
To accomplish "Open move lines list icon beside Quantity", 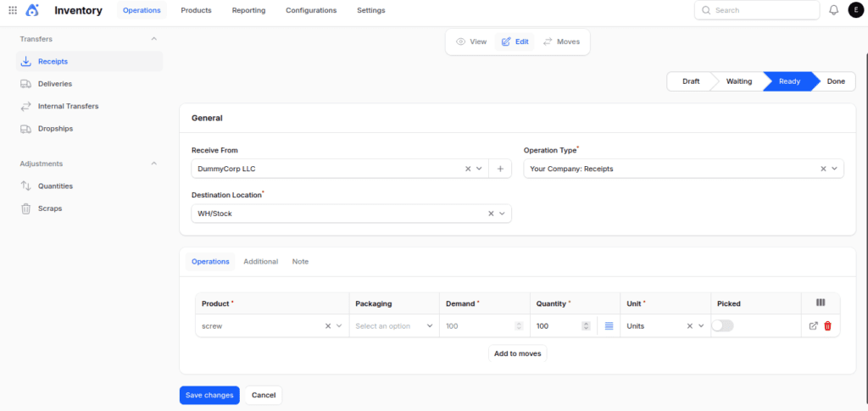I will click(609, 326).
